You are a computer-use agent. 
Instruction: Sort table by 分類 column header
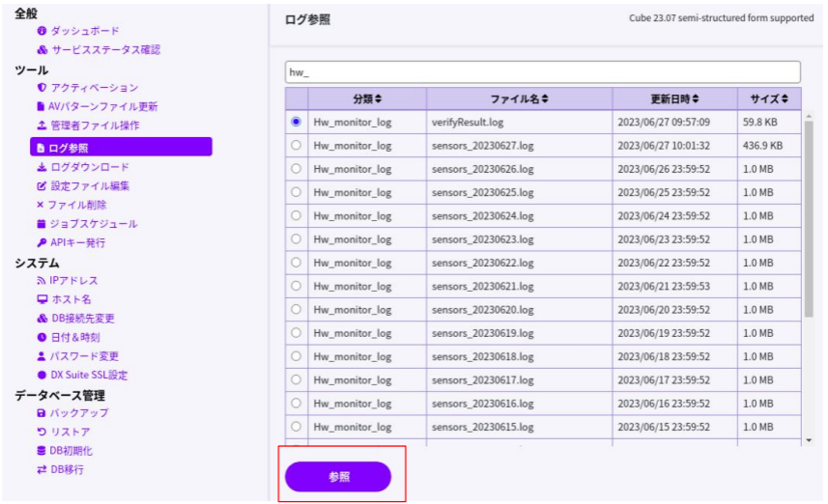coord(367,98)
